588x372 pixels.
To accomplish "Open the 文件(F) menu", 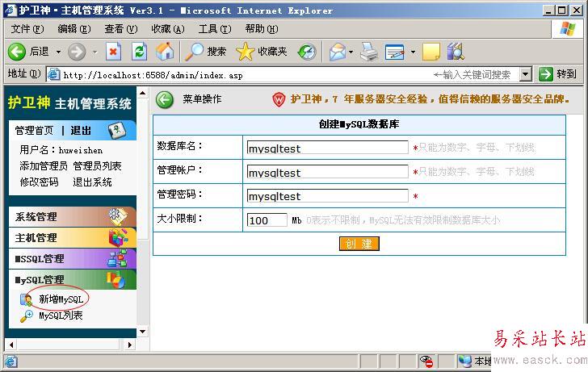I will click(x=27, y=29).
